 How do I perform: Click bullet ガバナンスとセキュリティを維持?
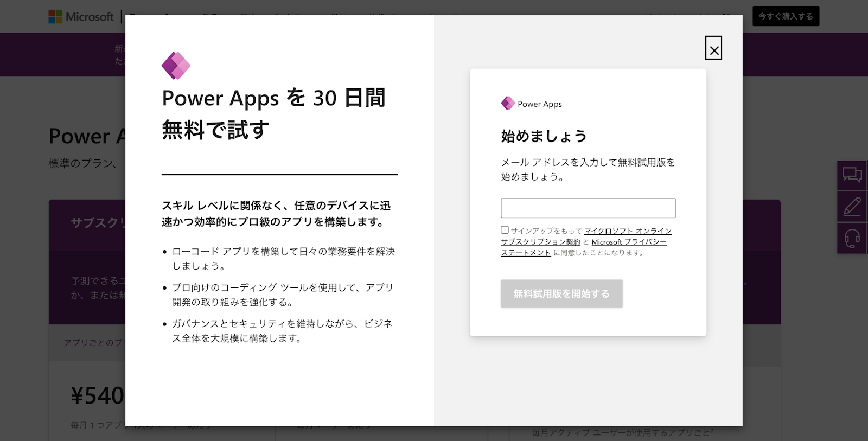282,331
